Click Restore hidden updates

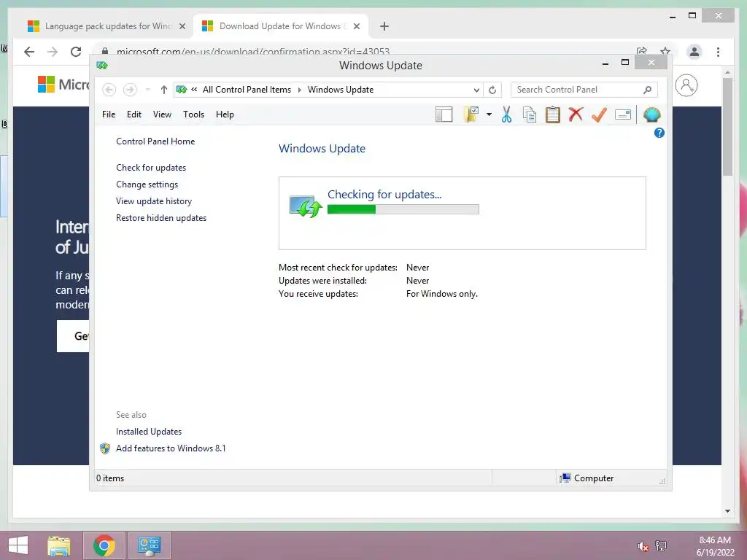pyautogui.click(x=161, y=217)
